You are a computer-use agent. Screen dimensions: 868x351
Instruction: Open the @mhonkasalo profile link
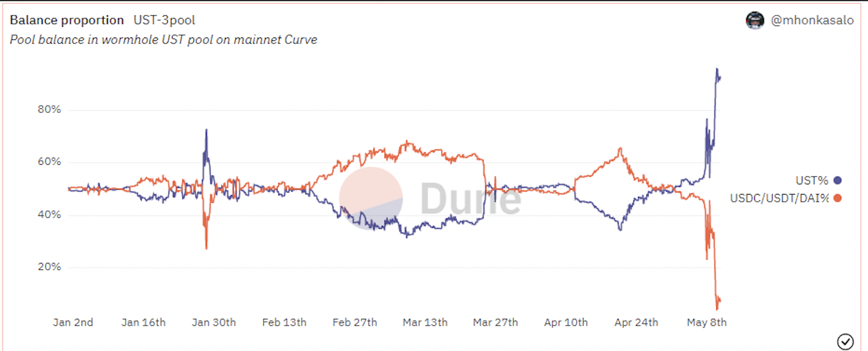coord(812,20)
